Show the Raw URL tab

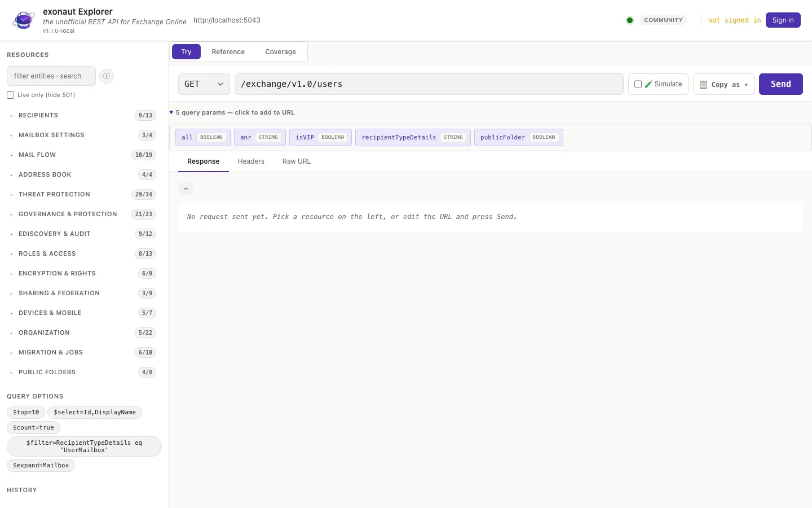[297, 161]
